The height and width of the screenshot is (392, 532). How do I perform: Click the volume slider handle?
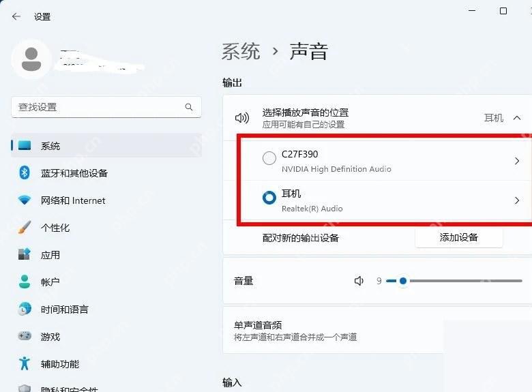pos(403,281)
